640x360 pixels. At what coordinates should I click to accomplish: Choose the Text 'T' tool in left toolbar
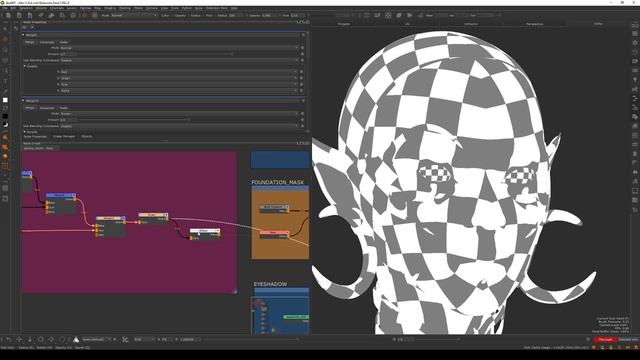tap(5, 81)
